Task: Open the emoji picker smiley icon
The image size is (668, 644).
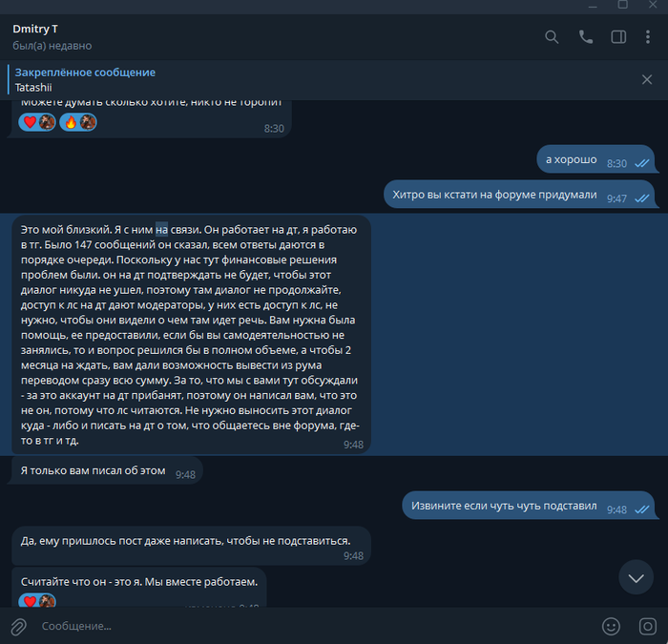Action: pyautogui.click(x=611, y=627)
